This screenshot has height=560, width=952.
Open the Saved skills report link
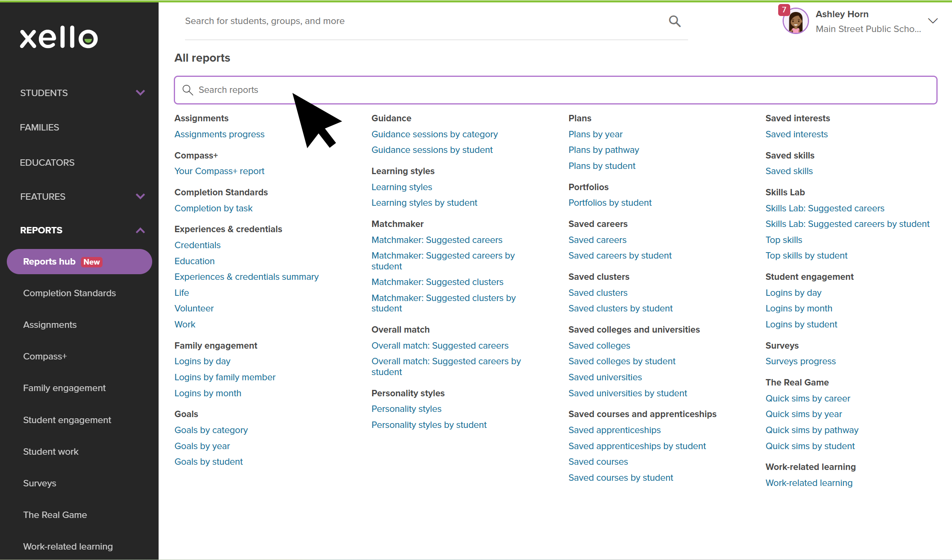pos(789,171)
